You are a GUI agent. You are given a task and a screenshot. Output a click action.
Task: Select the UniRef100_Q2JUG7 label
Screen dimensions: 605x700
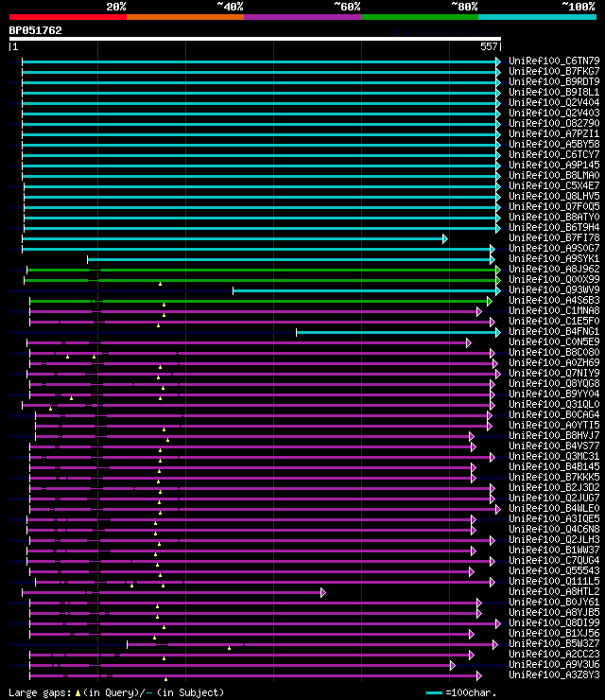tap(554, 498)
